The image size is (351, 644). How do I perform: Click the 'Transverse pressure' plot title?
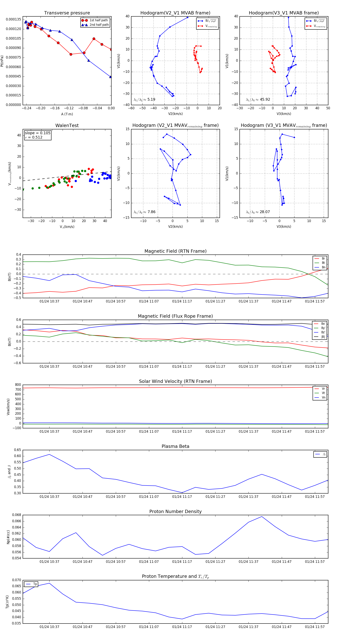point(67,13)
